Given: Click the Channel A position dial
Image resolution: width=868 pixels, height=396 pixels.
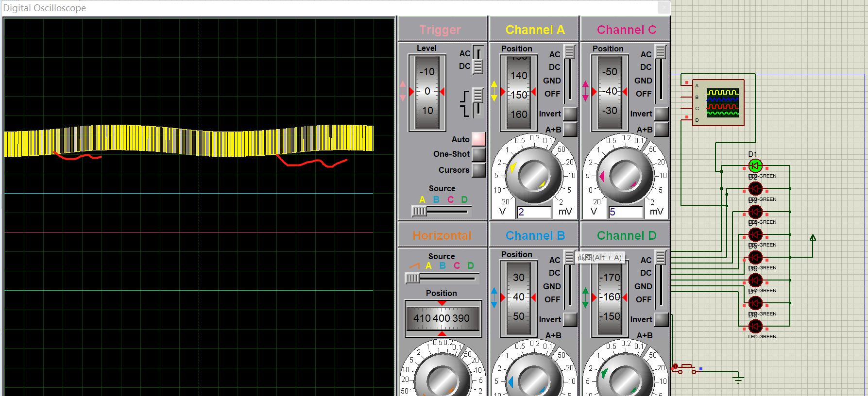Looking at the screenshot, I should coord(519,92).
